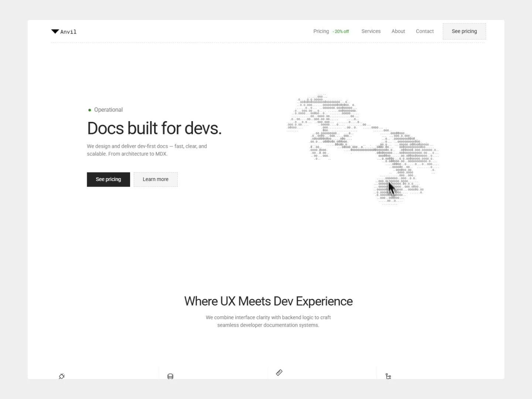Image resolution: width=532 pixels, height=399 pixels.
Task: Open the Services nav item
Action: tap(371, 31)
